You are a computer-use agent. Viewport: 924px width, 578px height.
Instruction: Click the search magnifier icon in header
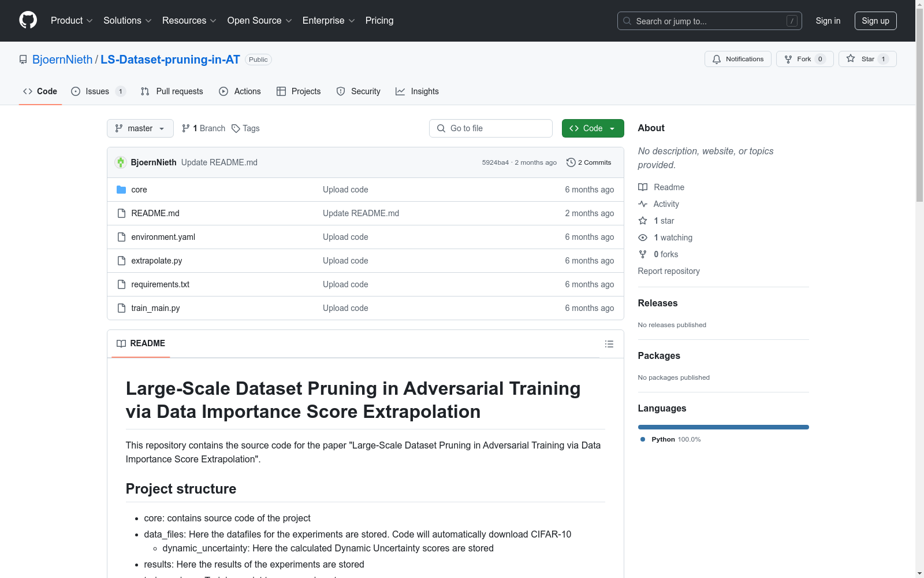[627, 21]
